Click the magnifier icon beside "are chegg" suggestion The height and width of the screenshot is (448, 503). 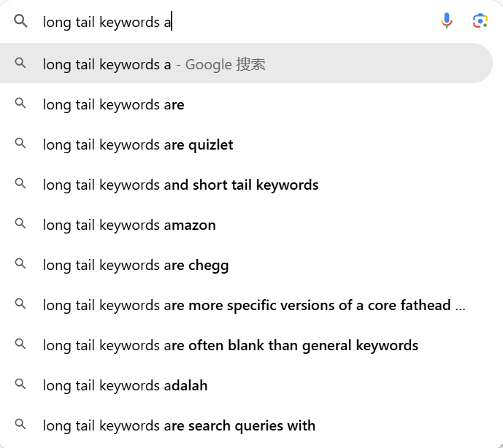tap(20, 265)
